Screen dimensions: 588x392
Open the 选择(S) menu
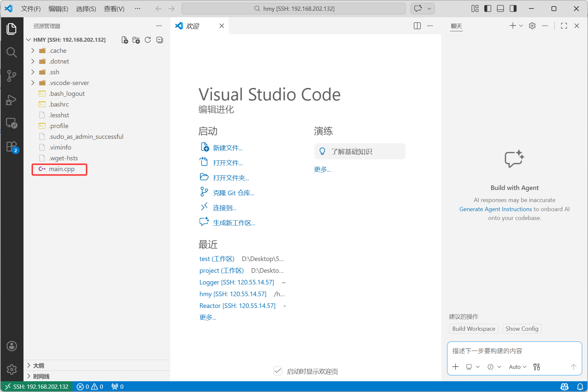click(x=86, y=8)
